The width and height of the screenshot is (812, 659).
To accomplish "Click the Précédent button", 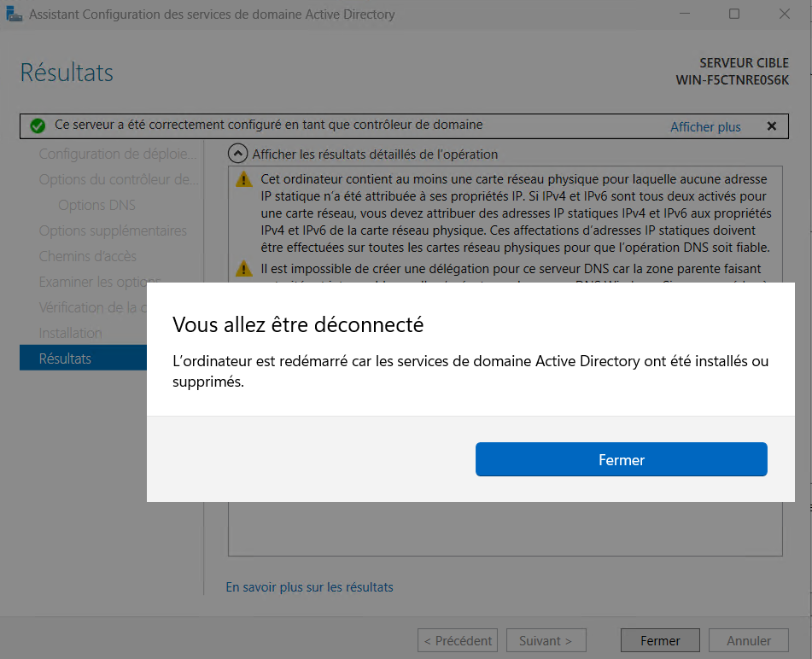I will [x=458, y=640].
